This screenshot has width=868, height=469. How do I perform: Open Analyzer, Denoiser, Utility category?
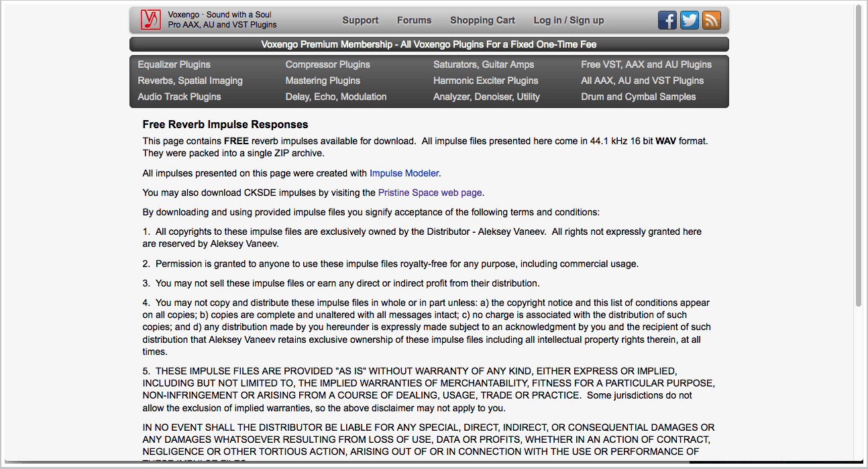click(486, 97)
